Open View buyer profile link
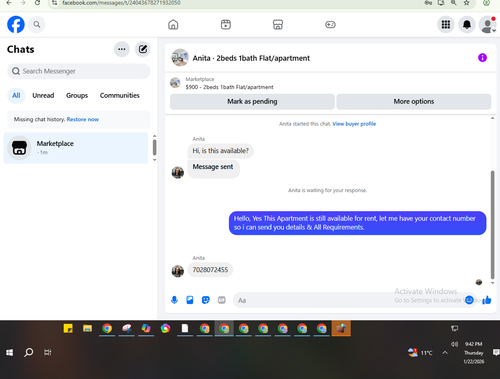This screenshot has height=379, width=500. (354, 124)
